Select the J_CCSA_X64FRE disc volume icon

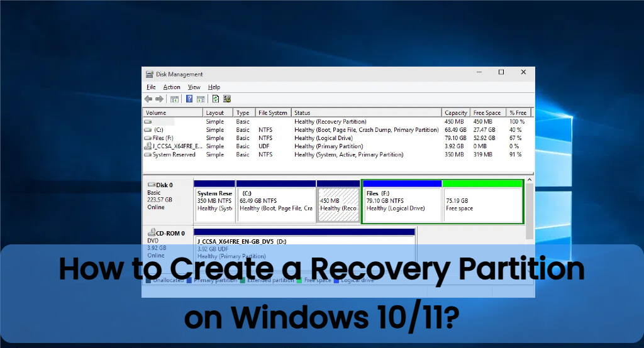coord(148,146)
